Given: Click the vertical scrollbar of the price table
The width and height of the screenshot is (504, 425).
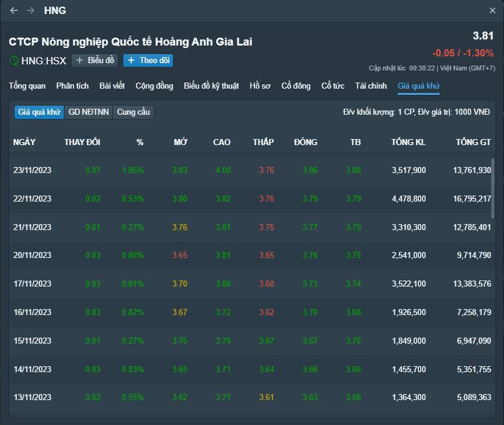Looking at the screenshot, I should pos(492,188).
